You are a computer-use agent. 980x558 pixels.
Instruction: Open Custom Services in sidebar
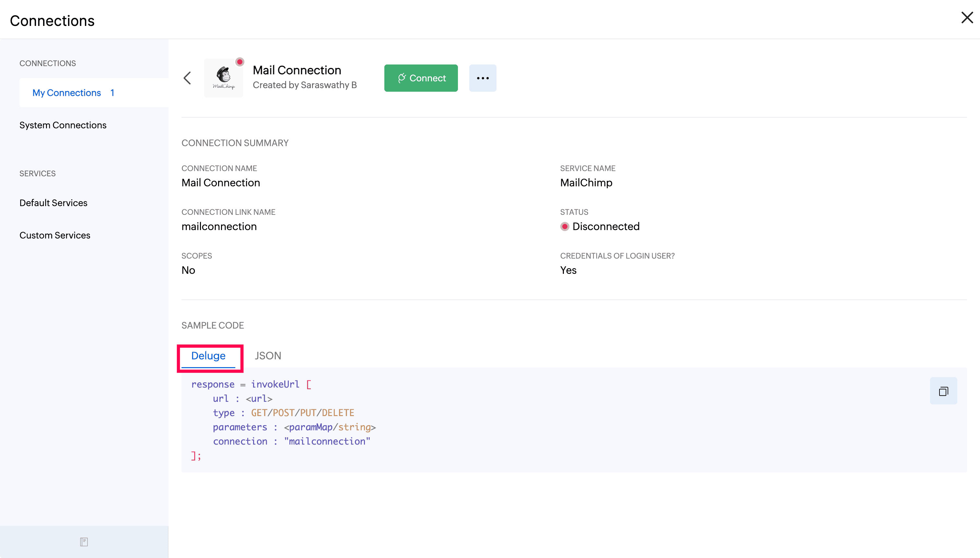(x=55, y=235)
